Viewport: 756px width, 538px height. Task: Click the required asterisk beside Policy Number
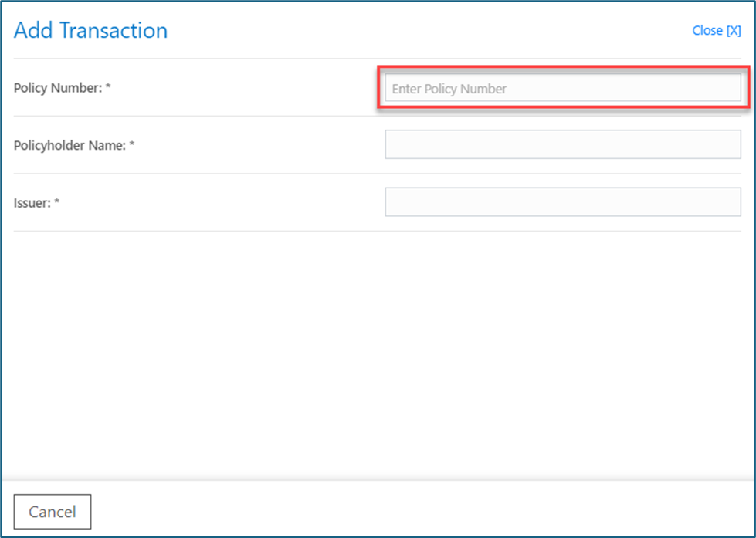(x=108, y=88)
